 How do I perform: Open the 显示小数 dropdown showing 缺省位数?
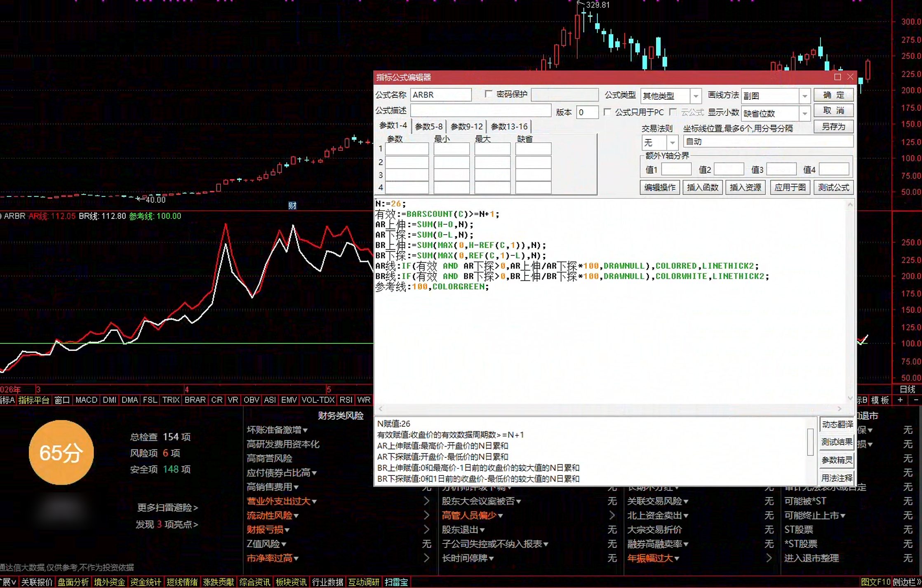pos(775,113)
